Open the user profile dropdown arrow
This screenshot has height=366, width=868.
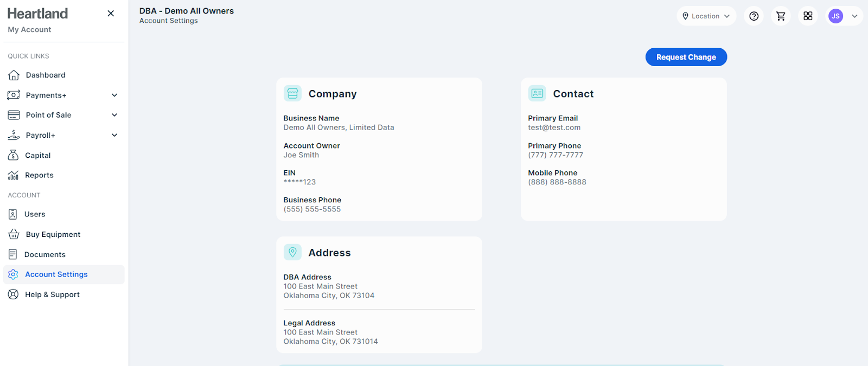854,16
